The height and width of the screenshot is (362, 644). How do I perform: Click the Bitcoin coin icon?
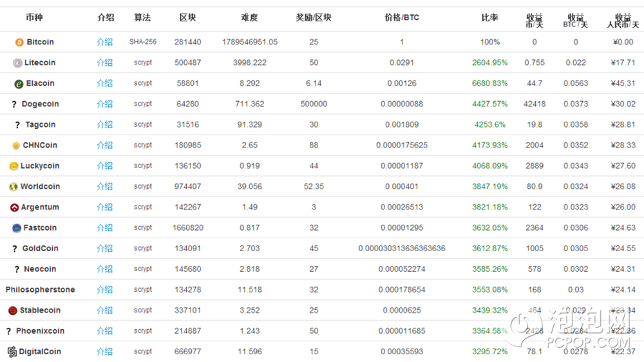19,43
